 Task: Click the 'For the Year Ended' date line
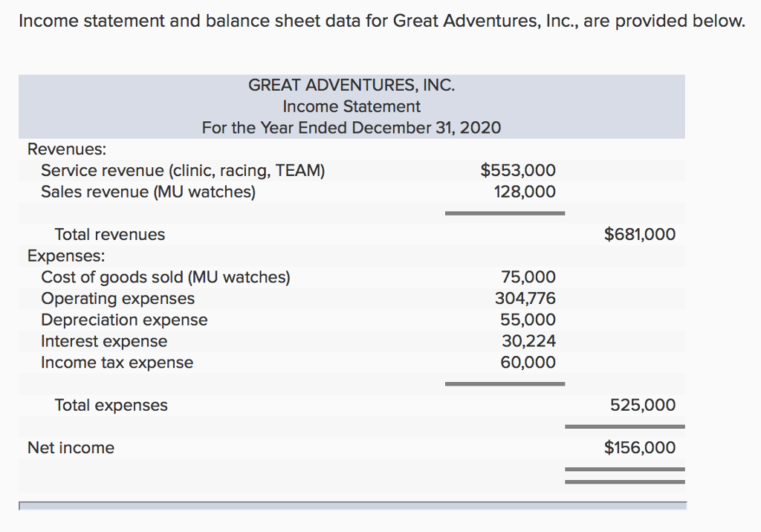352,128
